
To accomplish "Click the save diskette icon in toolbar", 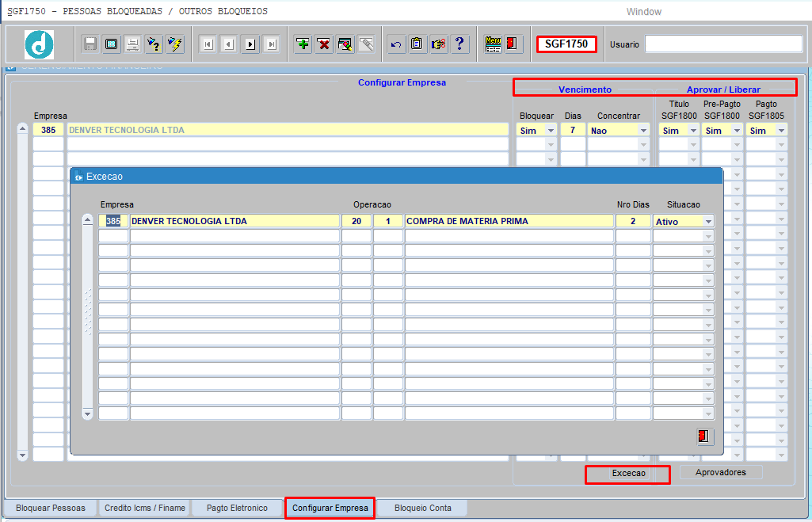I will click(90, 44).
